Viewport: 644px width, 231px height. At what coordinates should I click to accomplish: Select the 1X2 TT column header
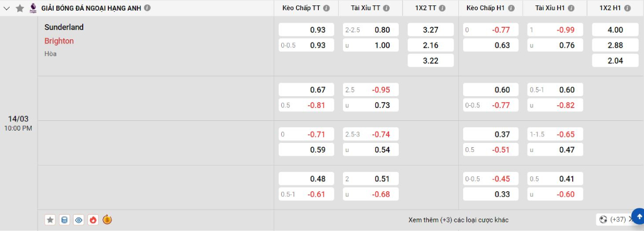click(427, 8)
